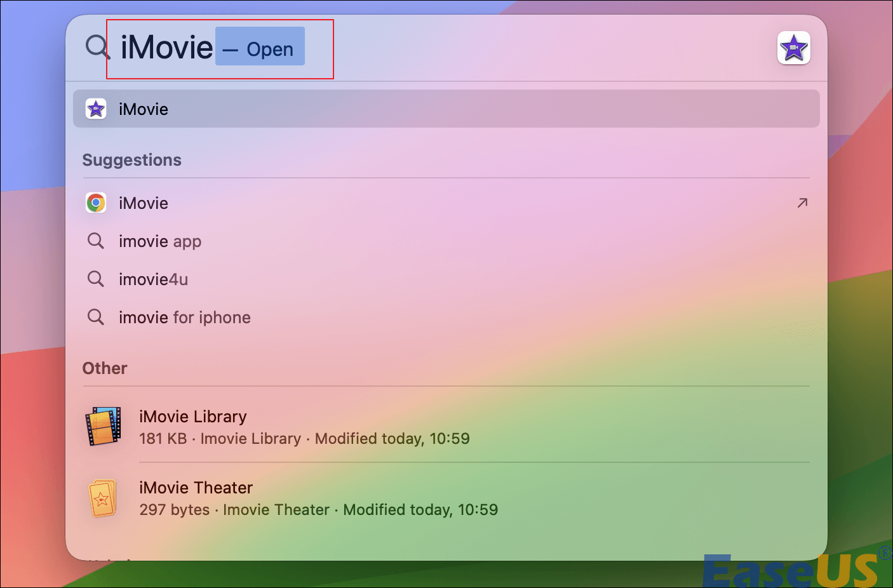Click the Spotlight magnifying glass icon

[98, 47]
